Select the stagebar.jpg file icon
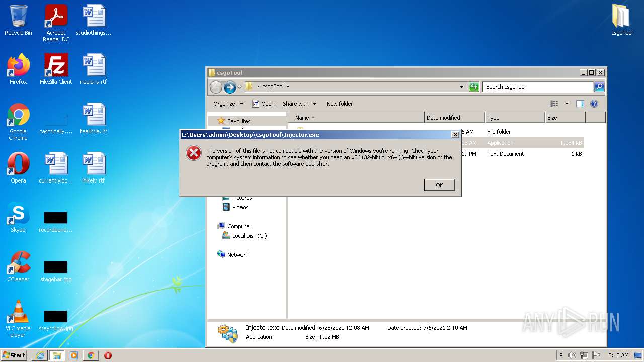The width and height of the screenshot is (644, 362). [x=56, y=270]
